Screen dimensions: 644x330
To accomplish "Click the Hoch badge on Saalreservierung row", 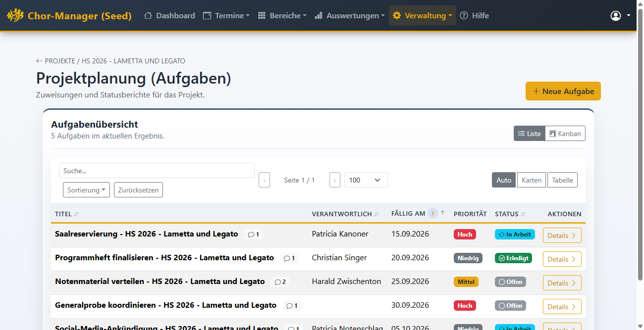I will [465, 235].
